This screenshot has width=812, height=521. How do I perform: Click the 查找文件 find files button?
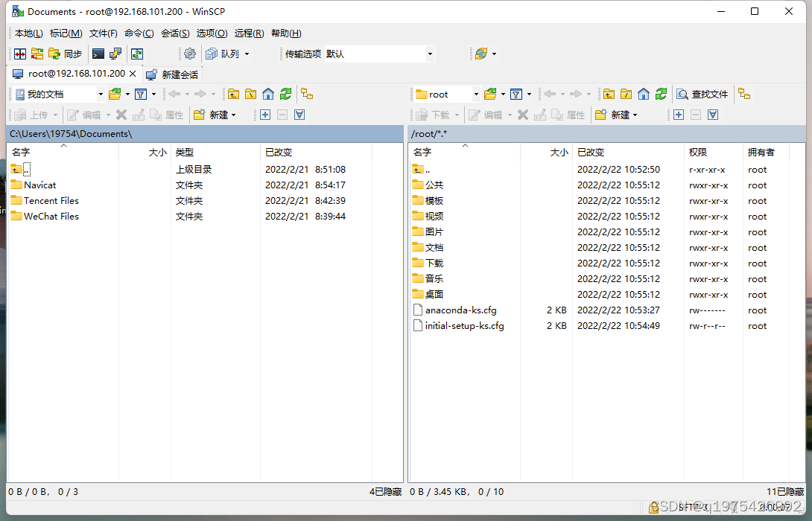[x=702, y=95]
